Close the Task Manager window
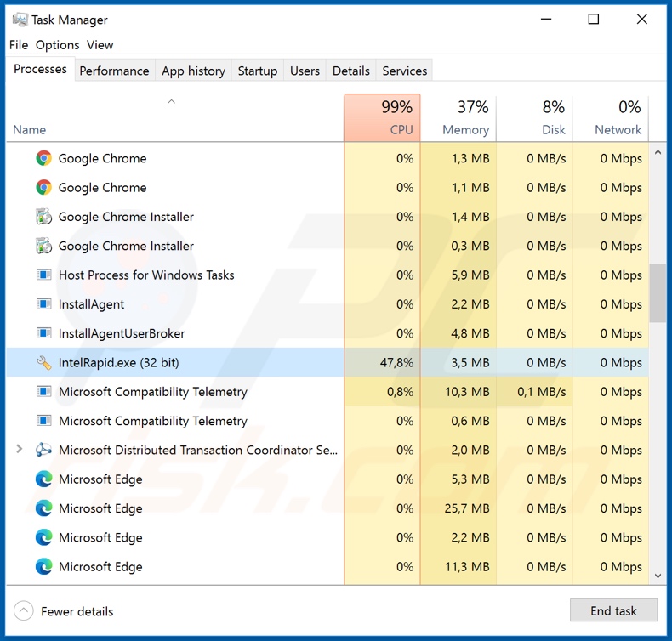 click(x=641, y=20)
